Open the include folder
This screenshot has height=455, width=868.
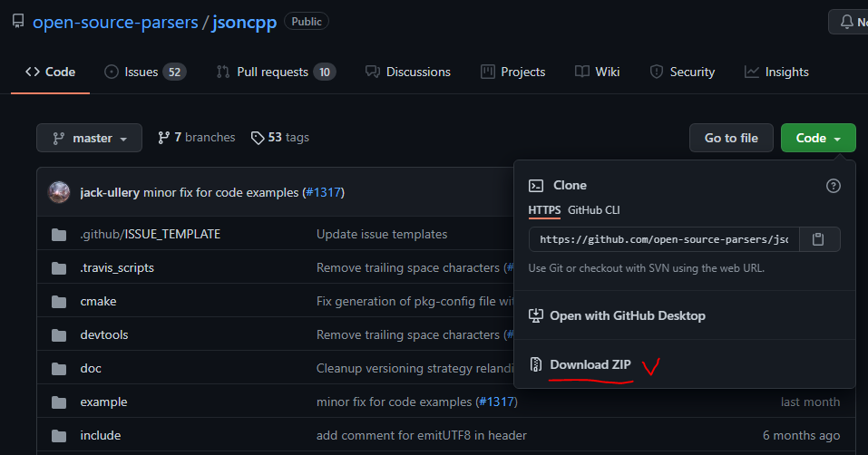[100, 436]
